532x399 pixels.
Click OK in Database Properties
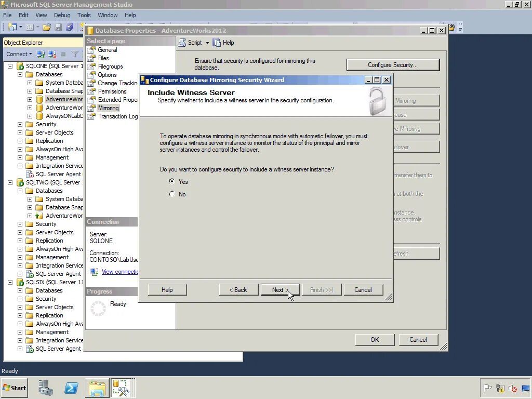[375, 340]
